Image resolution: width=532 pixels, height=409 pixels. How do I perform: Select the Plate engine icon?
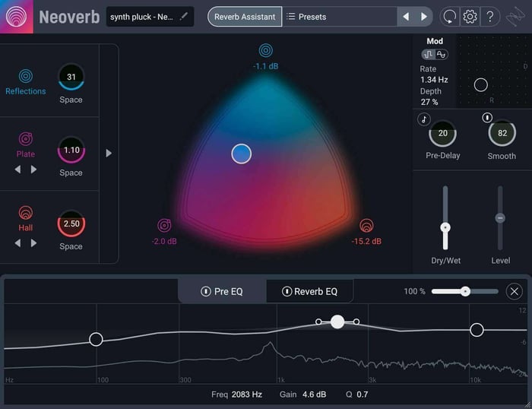point(26,139)
